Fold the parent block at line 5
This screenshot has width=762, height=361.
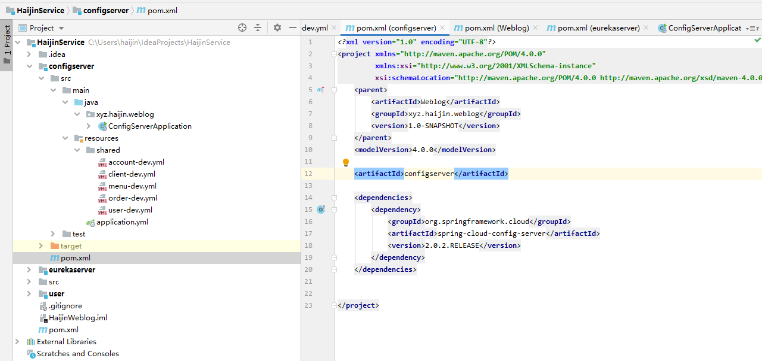tap(334, 90)
